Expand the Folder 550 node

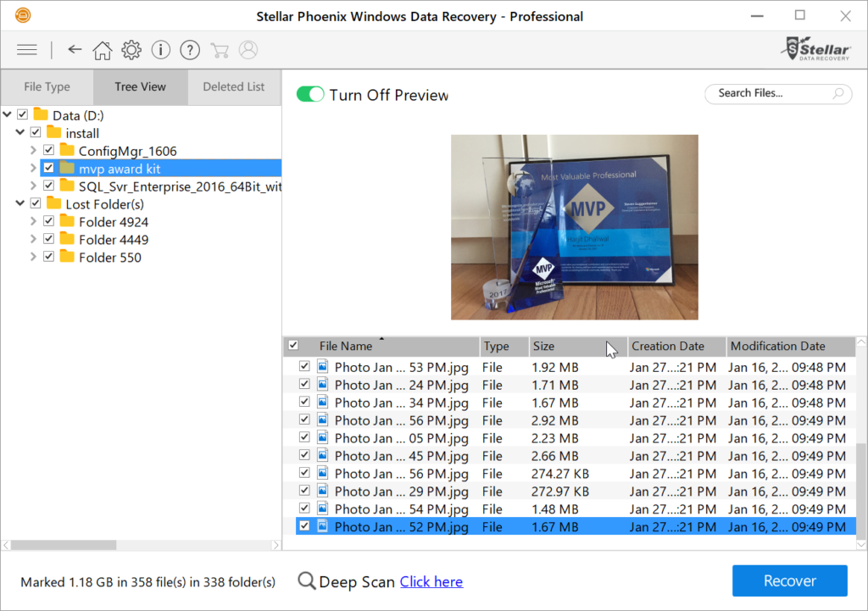click(x=33, y=256)
